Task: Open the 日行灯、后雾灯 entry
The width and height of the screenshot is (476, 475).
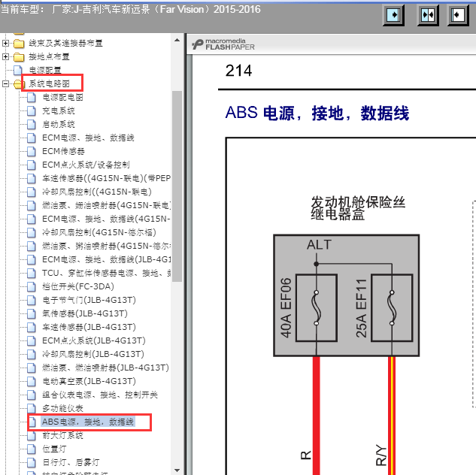Action: [71, 462]
